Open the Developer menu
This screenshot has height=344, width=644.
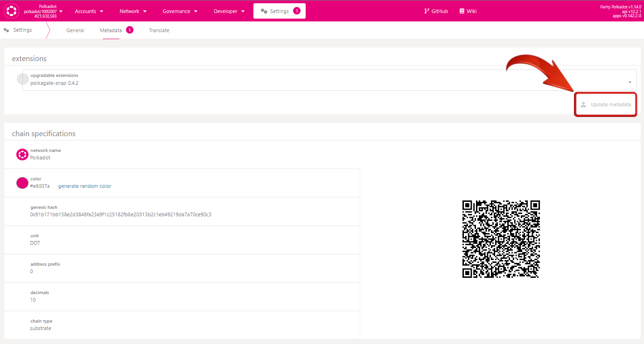tap(229, 11)
